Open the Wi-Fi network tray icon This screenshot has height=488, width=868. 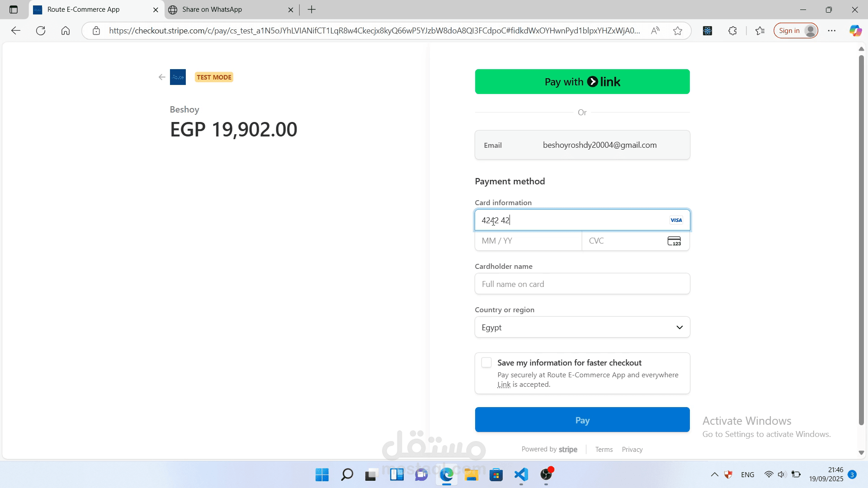[x=769, y=474]
